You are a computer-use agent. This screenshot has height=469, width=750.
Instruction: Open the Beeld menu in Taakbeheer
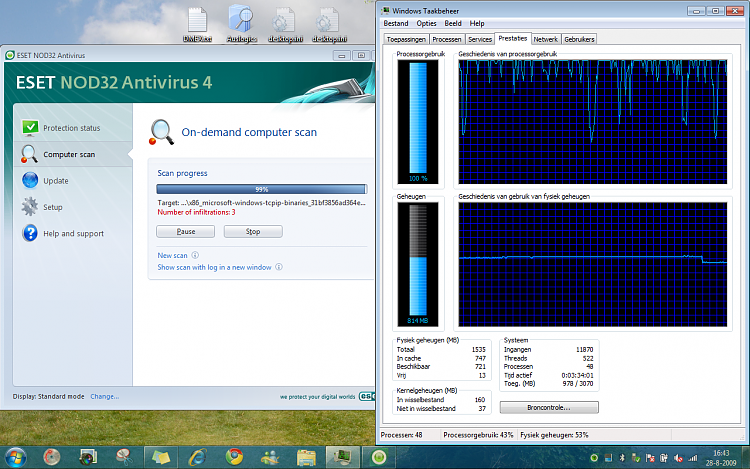point(452,23)
